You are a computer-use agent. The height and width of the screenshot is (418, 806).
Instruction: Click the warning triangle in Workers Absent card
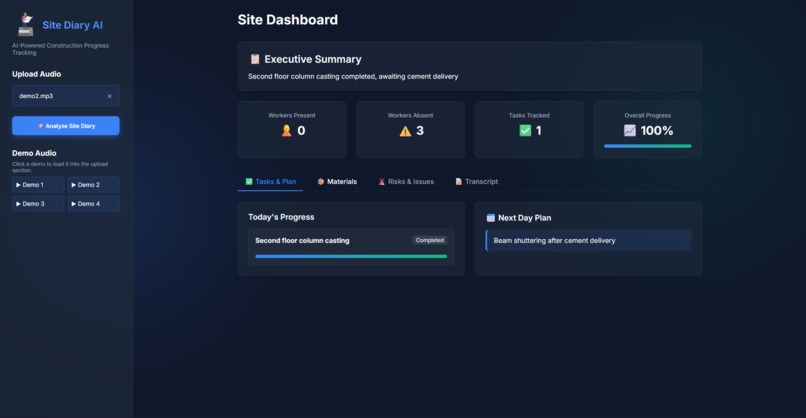click(405, 131)
